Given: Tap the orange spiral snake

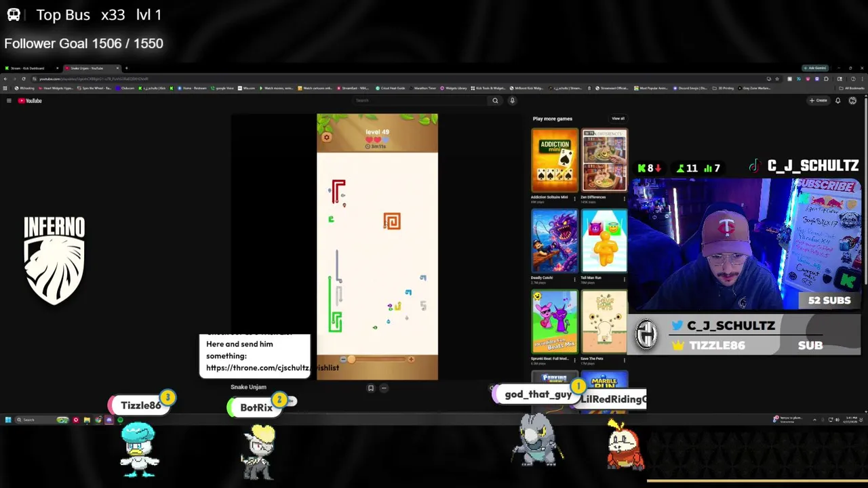Looking at the screenshot, I should (392, 221).
